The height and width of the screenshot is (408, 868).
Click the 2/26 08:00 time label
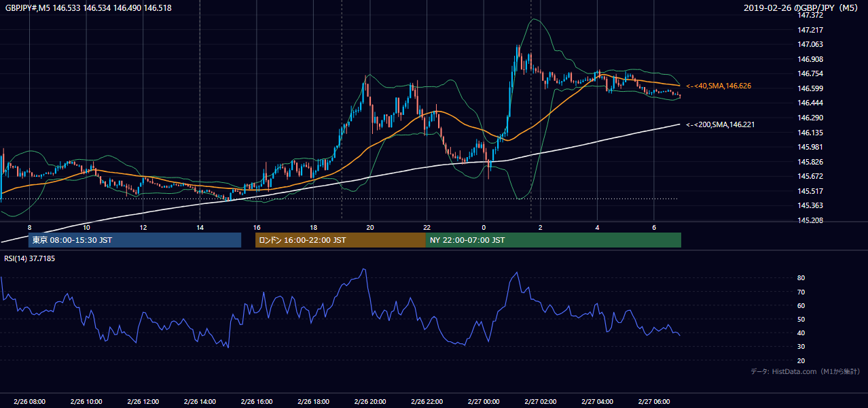click(29, 401)
